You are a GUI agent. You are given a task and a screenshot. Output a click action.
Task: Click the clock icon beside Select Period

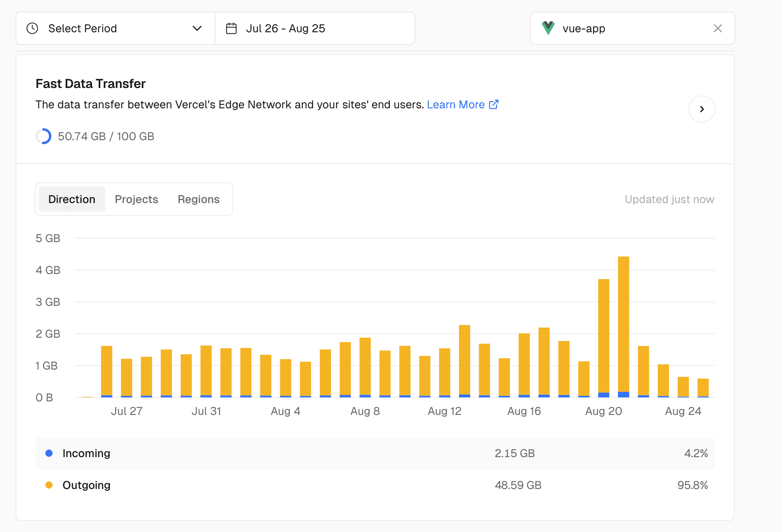32,28
